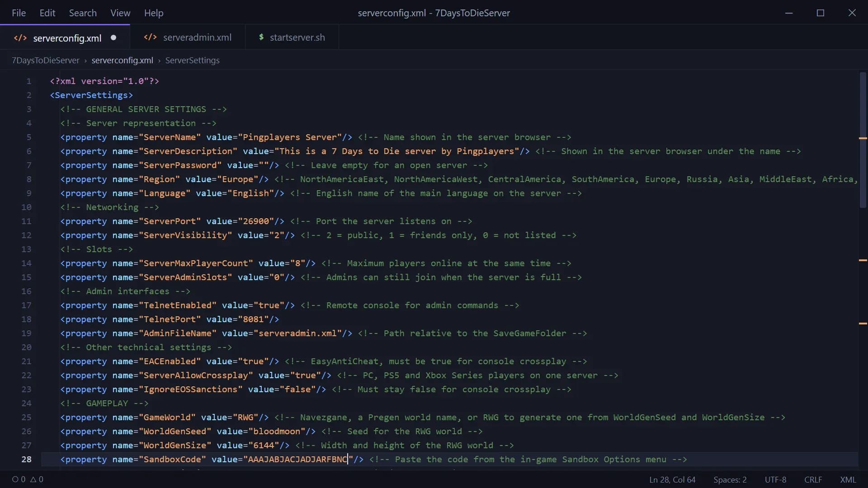The image size is (868, 488).
Task: Change the Spaces: 2 indentation setting
Action: click(x=730, y=479)
